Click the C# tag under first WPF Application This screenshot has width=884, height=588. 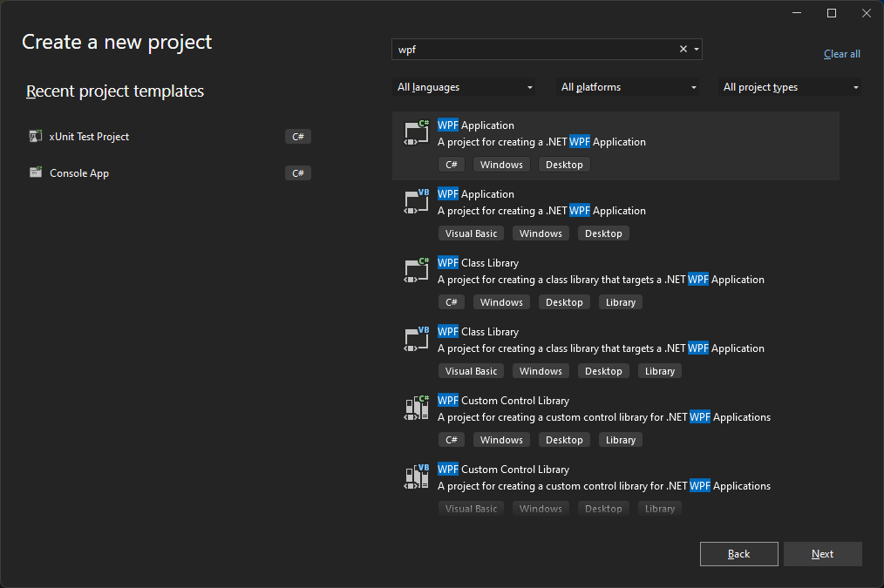(452, 165)
